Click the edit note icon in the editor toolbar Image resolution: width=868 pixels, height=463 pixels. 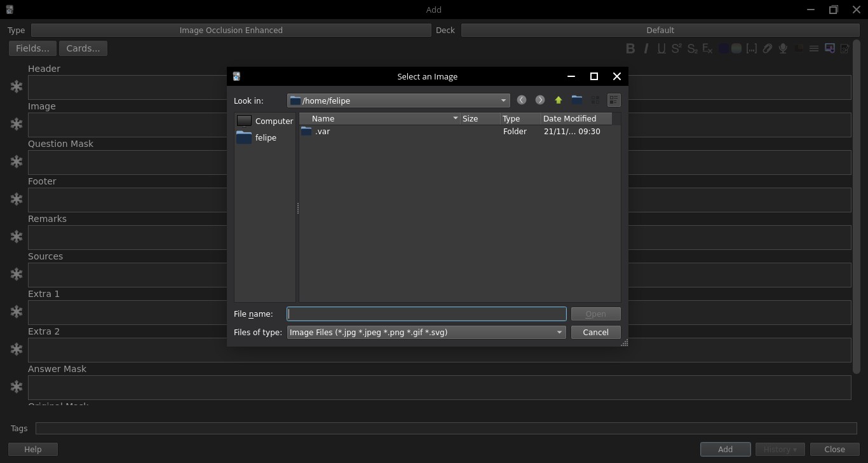[845, 48]
